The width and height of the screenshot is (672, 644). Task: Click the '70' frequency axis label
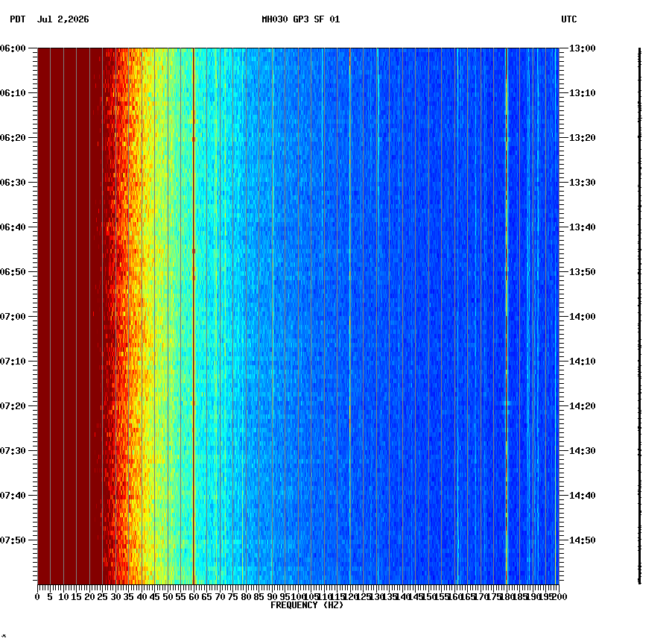(x=220, y=597)
